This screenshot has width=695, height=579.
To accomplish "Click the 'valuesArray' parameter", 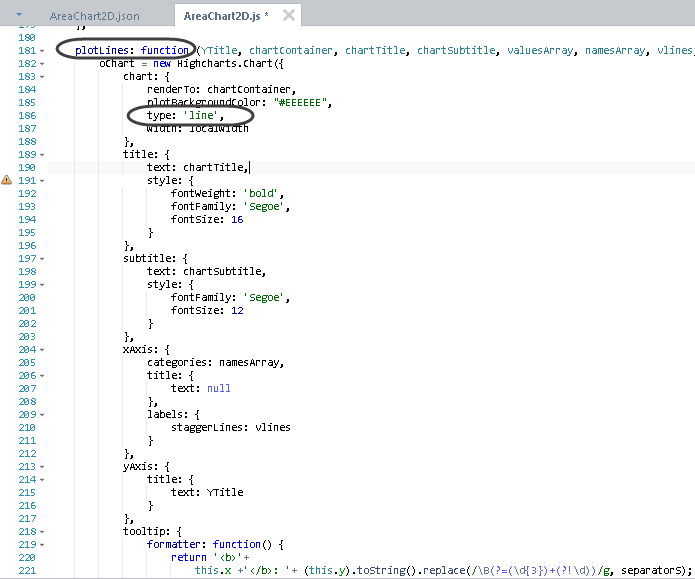I will pos(540,51).
